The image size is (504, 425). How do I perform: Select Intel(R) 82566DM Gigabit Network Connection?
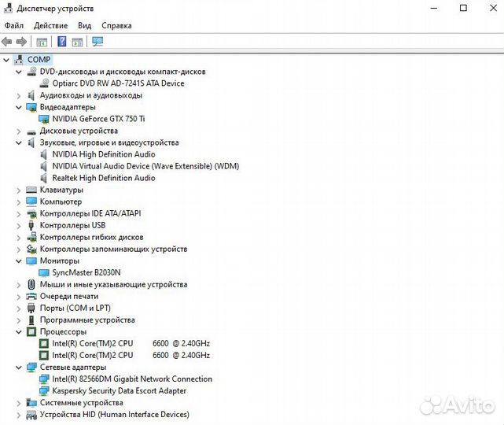(131, 379)
